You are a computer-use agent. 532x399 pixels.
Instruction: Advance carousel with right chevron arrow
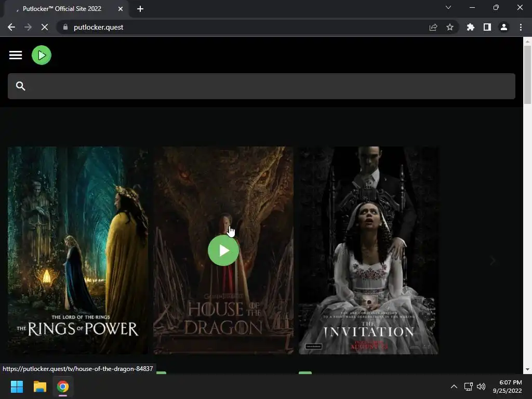pyautogui.click(x=493, y=261)
